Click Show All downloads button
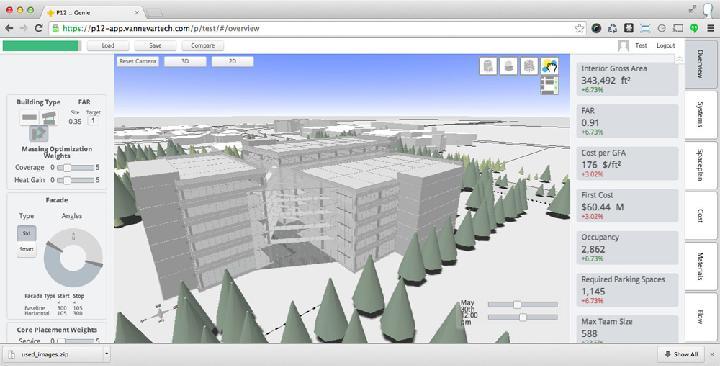 click(x=681, y=354)
